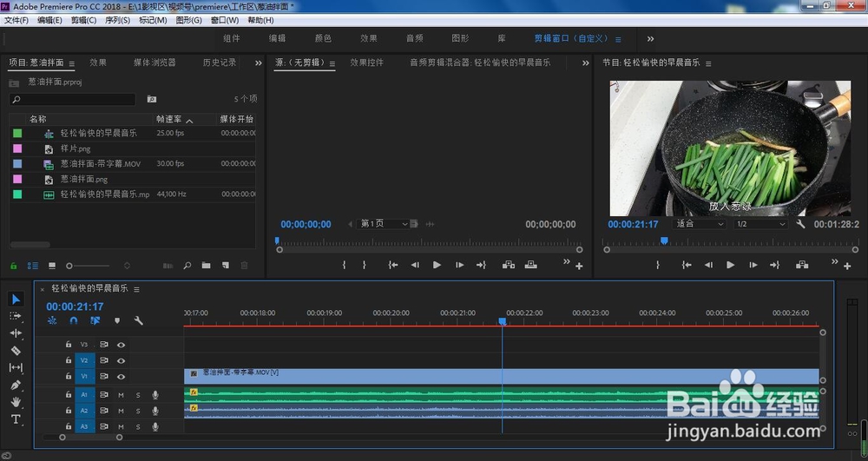
Task: Click Overwrite button in source monitor
Action: click(x=531, y=265)
